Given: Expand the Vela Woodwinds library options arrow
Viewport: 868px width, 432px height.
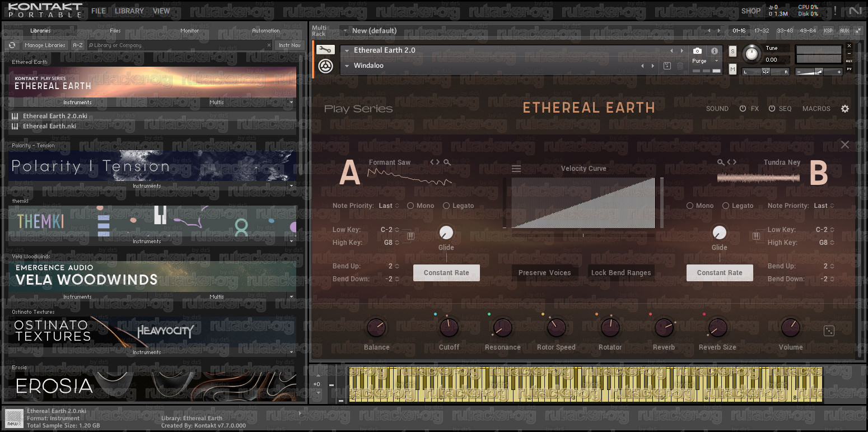Looking at the screenshot, I should 292,297.
